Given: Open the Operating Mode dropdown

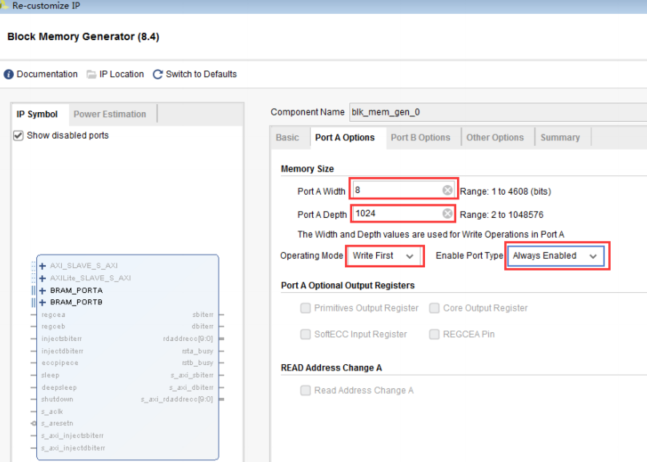Looking at the screenshot, I should 384,256.
